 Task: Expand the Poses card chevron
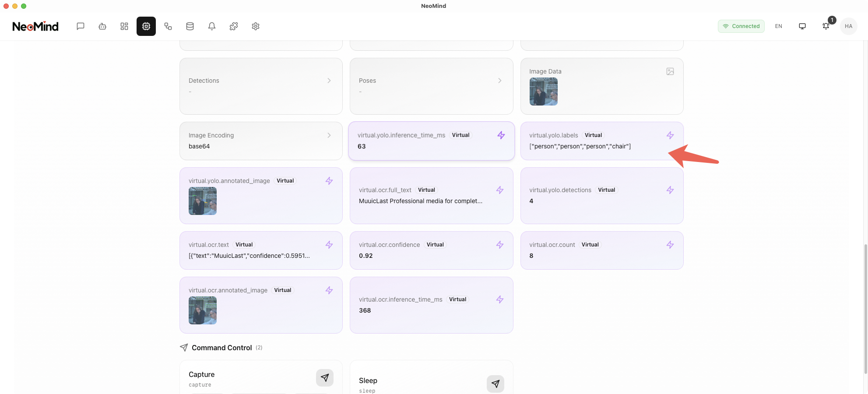click(x=499, y=81)
